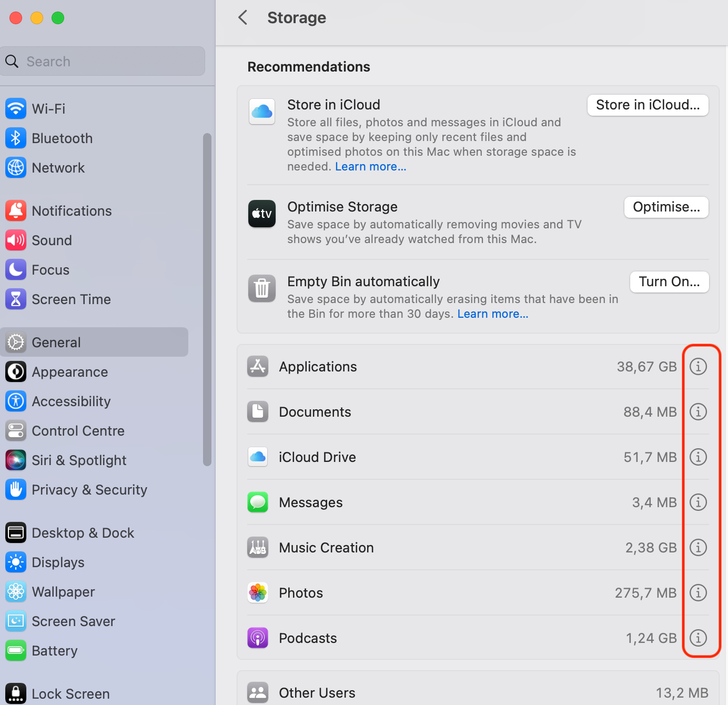Select the Battery settings icon

16,650
